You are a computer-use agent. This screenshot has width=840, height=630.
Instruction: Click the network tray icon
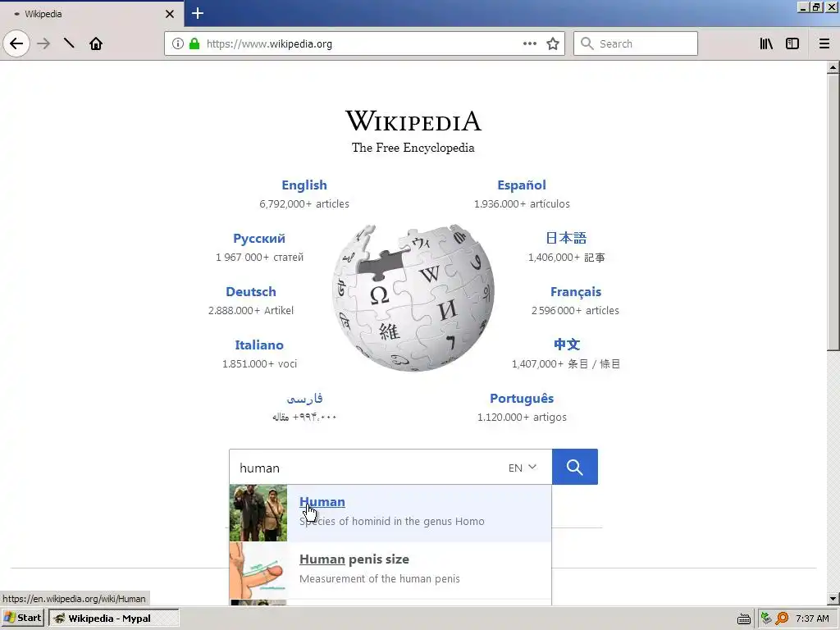coord(766,619)
